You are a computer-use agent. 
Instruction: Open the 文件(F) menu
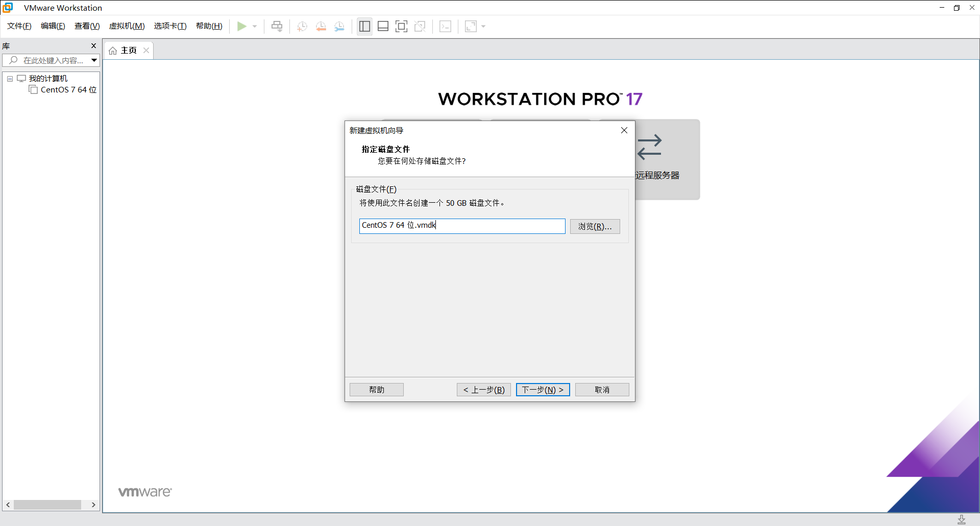click(x=19, y=26)
